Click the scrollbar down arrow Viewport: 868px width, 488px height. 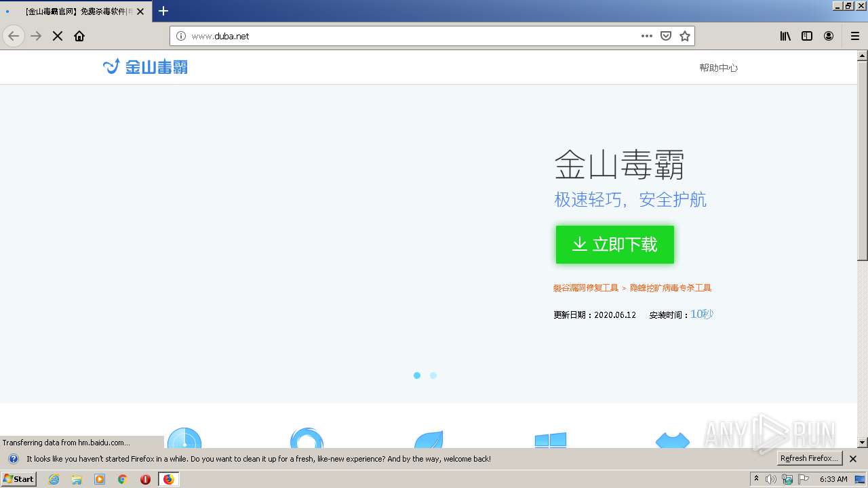point(863,443)
